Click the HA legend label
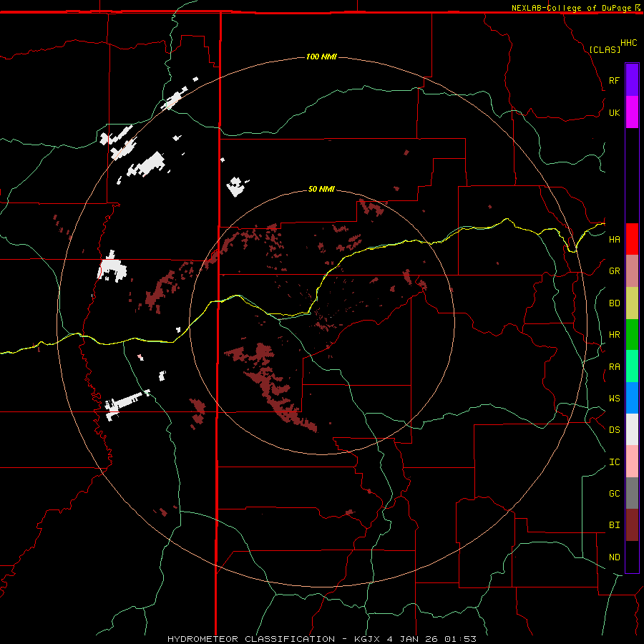Screen dimensions: 644x644 [x=614, y=239]
